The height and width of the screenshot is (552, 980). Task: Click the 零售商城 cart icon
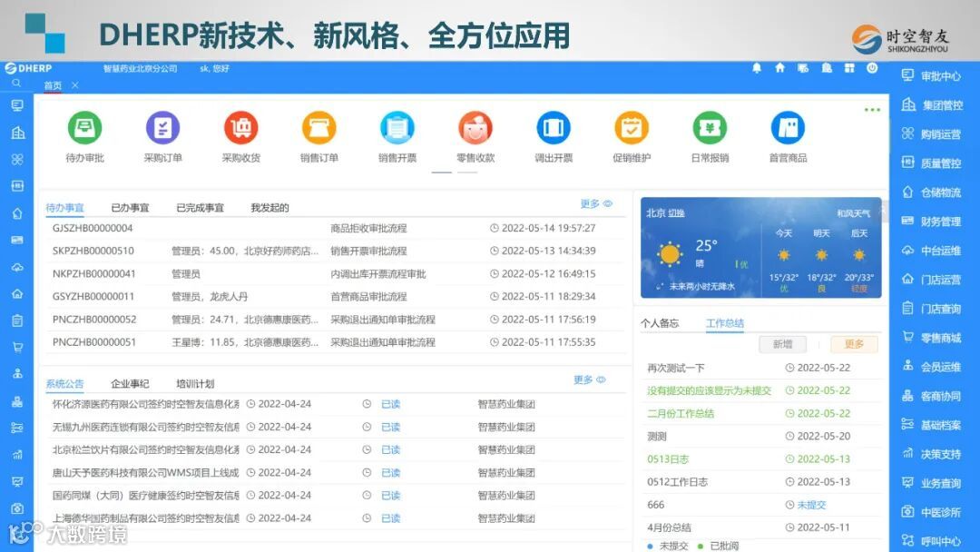click(x=907, y=338)
